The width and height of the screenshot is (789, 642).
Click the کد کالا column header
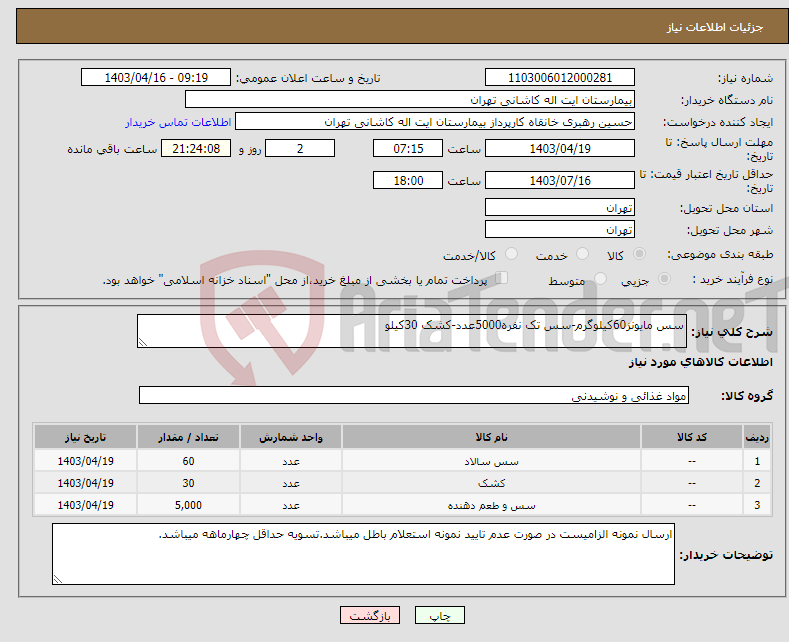click(x=692, y=437)
